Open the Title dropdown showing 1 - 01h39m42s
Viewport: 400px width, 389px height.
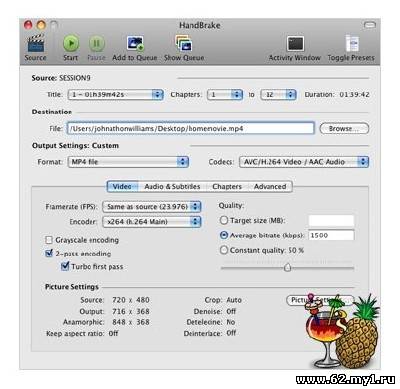click(115, 95)
